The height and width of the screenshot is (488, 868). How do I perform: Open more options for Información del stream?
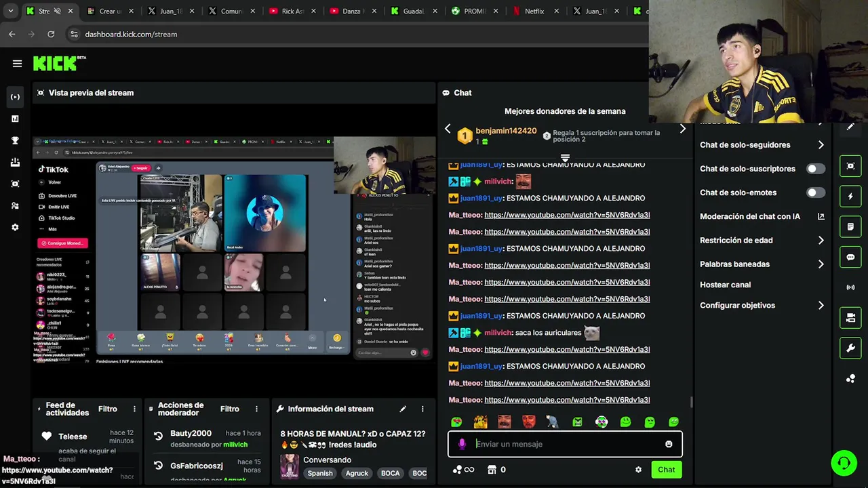point(422,409)
